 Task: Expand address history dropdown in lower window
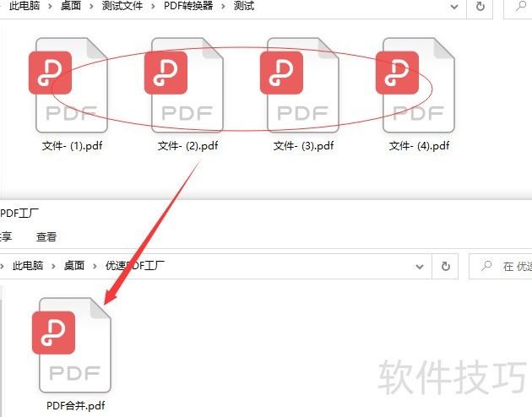click(420, 267)
